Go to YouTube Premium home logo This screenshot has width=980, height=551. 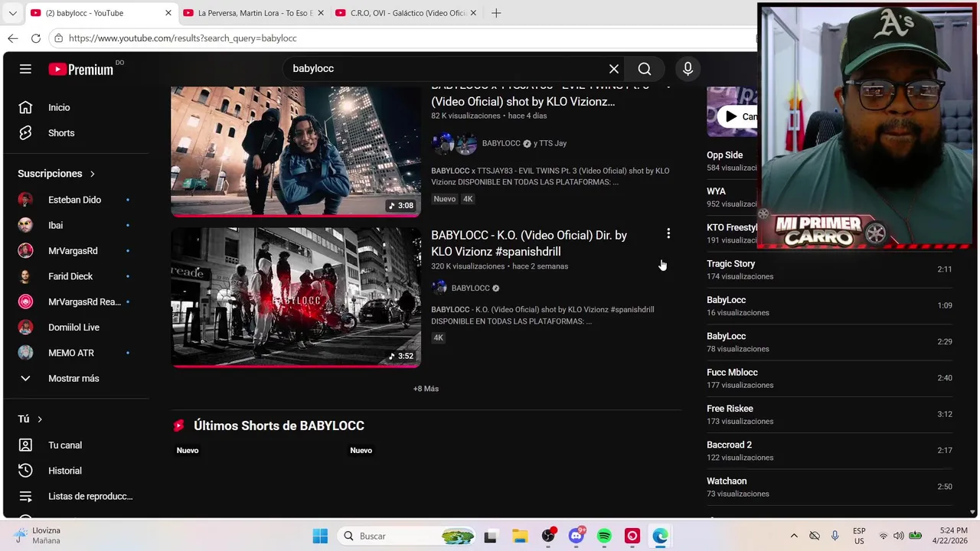(x=81, y=69)
